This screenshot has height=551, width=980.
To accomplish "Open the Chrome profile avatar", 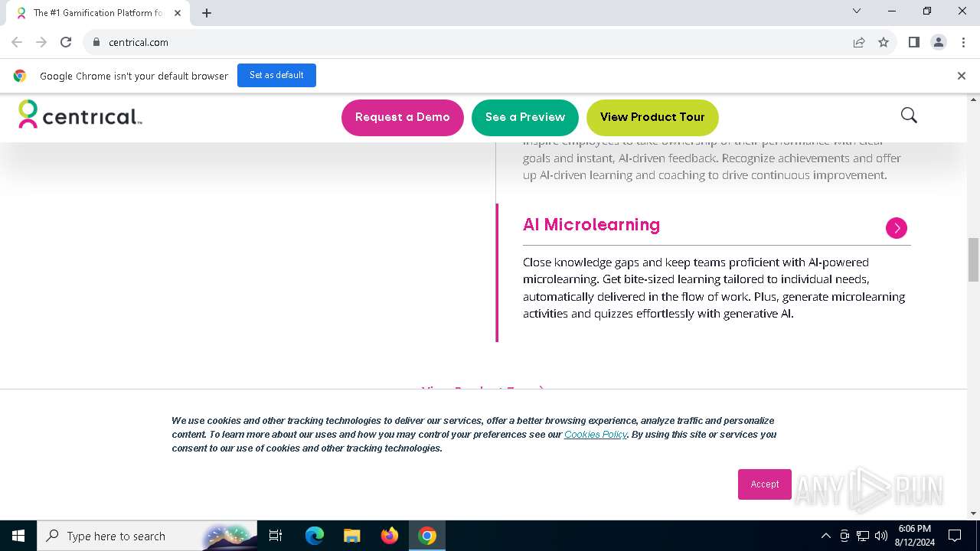I will coord(939,42).
